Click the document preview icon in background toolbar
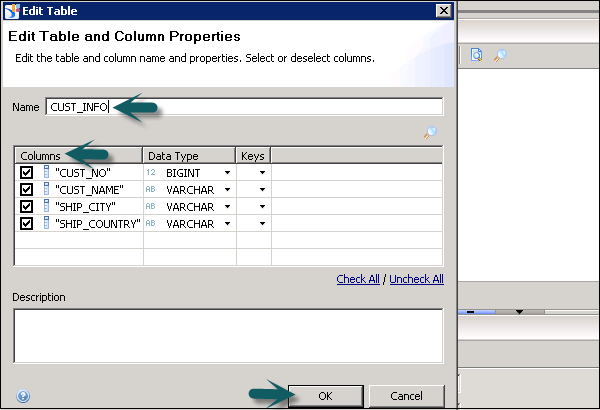 point(477,56)
